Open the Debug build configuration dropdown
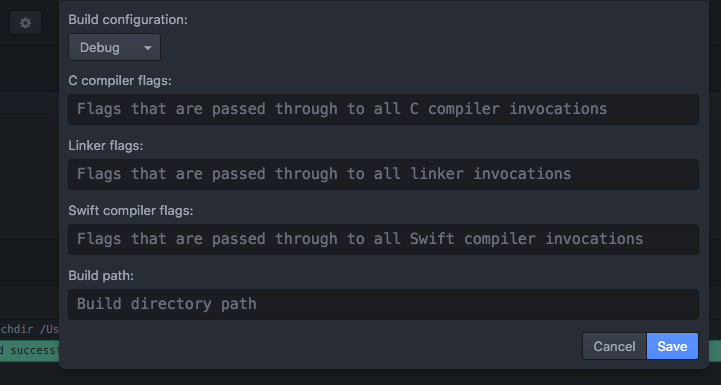This screenshot has width=721, height=385. [x=114, y=47]
